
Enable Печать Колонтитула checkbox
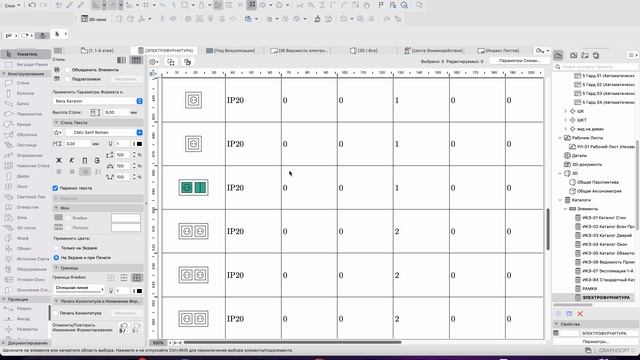pyautogui.click(x=56, y=313)
